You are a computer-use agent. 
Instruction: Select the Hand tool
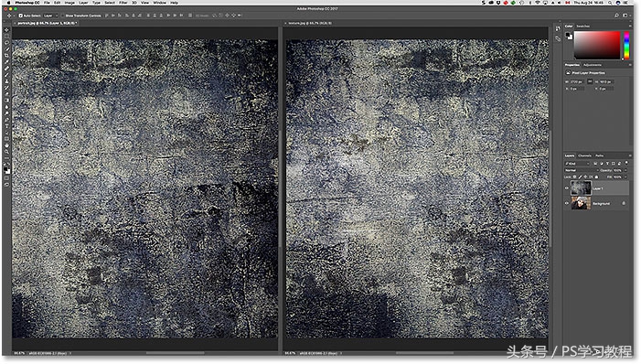click(x=6, y=145)
